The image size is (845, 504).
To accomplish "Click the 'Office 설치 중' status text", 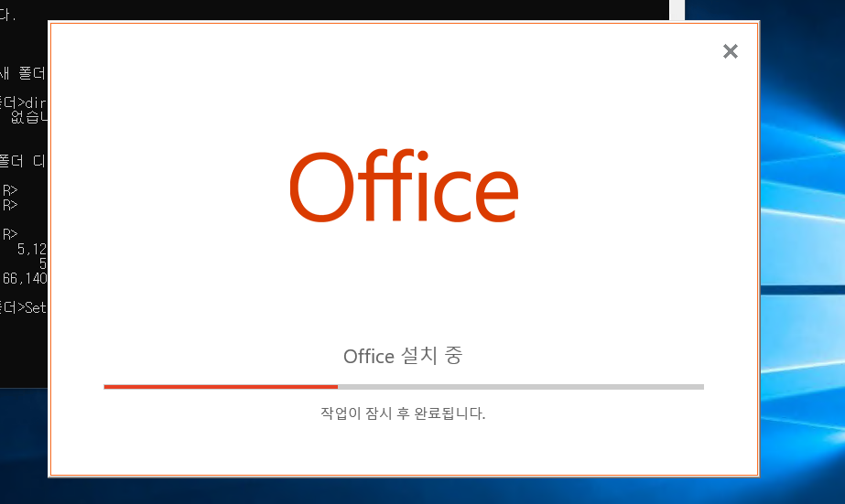I will (403, 356).
